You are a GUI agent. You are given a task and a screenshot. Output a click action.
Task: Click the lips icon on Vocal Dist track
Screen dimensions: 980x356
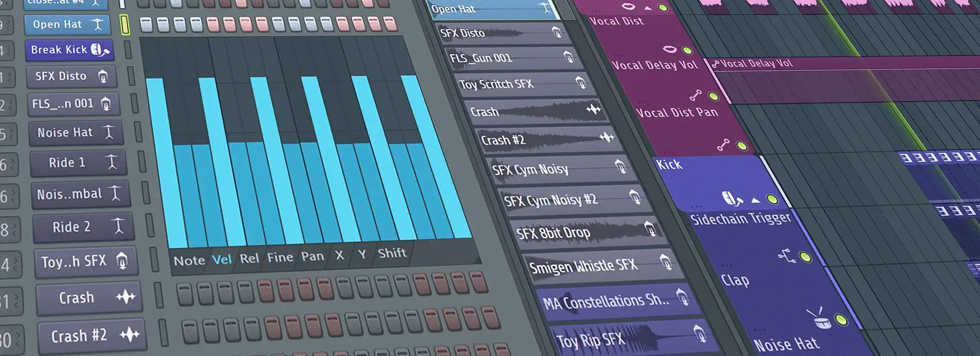click(669, 49)
